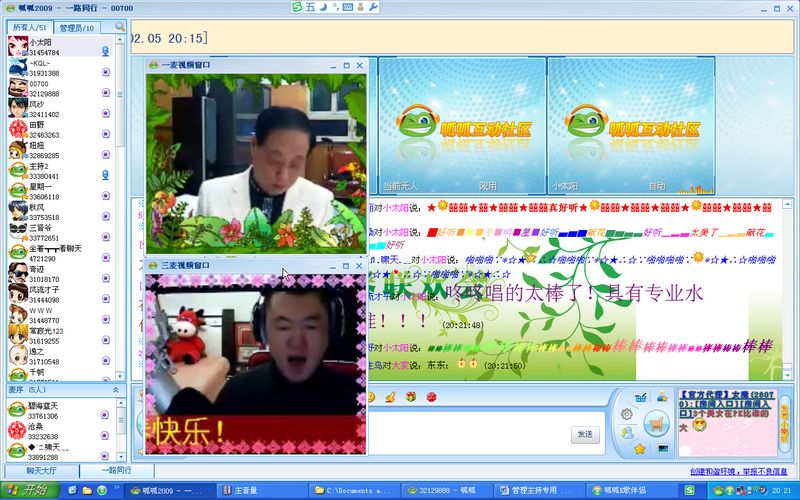Click microphone icon beside user 小太阳
Screen dimensions: 800x500
(x=106, y=51)
